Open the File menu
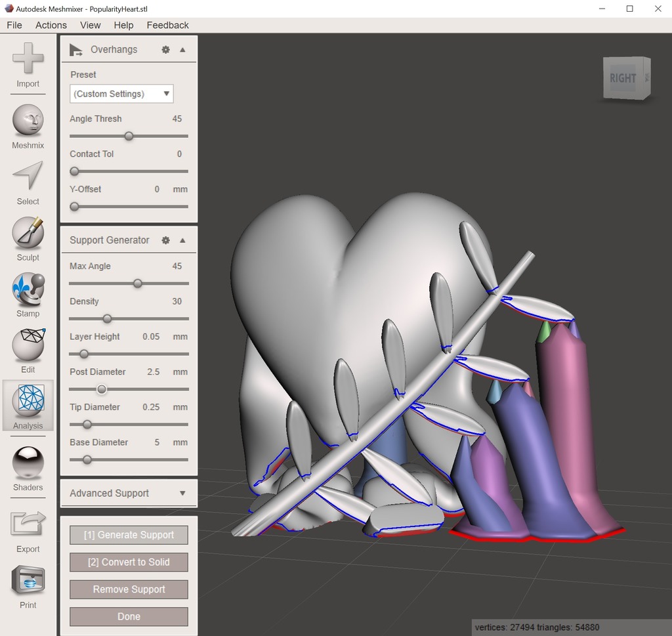The width and height of the screenshot is (672, 636). [14, 26]
